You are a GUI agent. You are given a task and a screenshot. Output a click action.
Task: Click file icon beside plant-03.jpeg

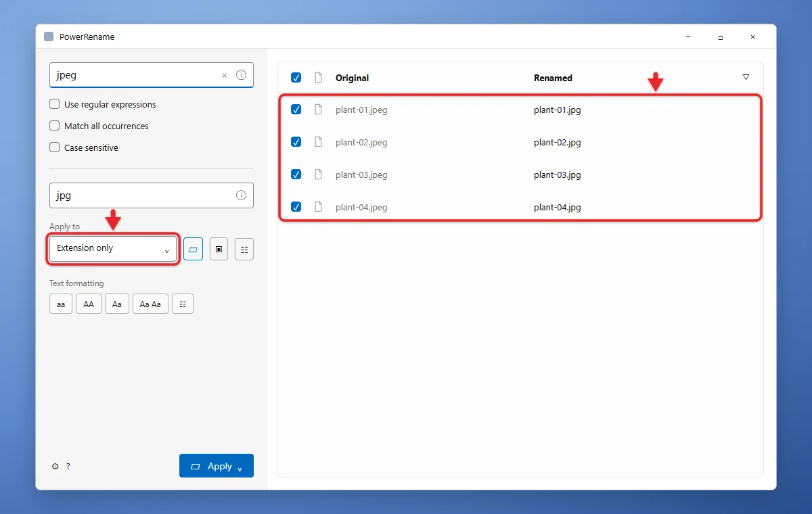[x=318, y=174]
